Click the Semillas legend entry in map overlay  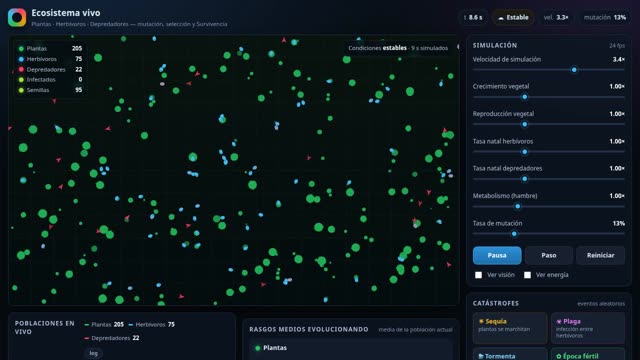tap(50, 90)
